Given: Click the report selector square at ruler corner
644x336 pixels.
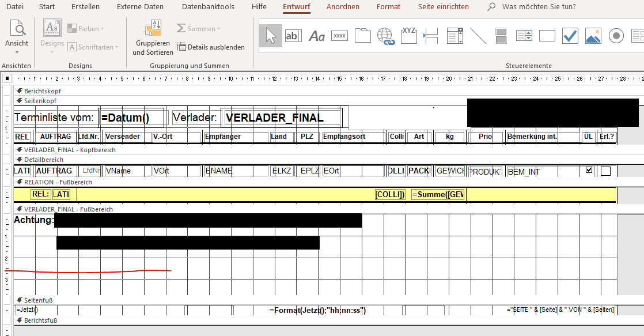Looking at the screenshot, I should click(x=7, y=78).
